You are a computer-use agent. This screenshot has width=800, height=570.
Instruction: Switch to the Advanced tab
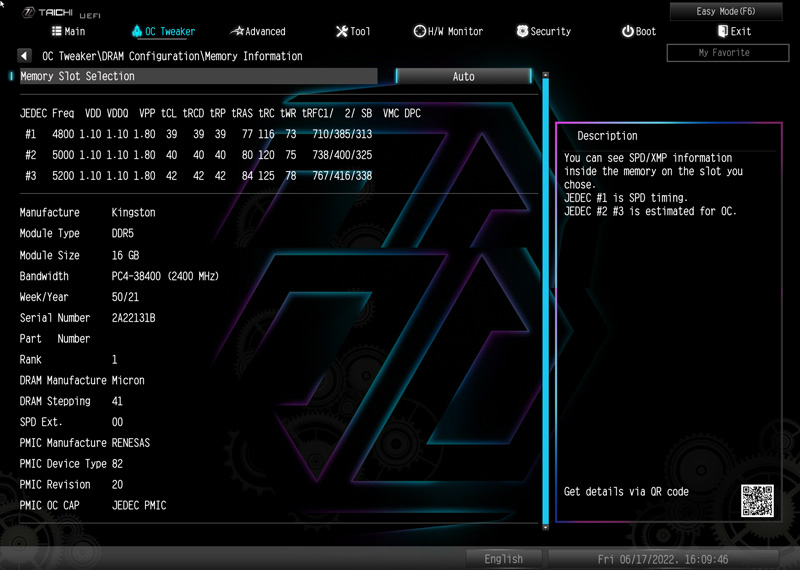(258, 31)
